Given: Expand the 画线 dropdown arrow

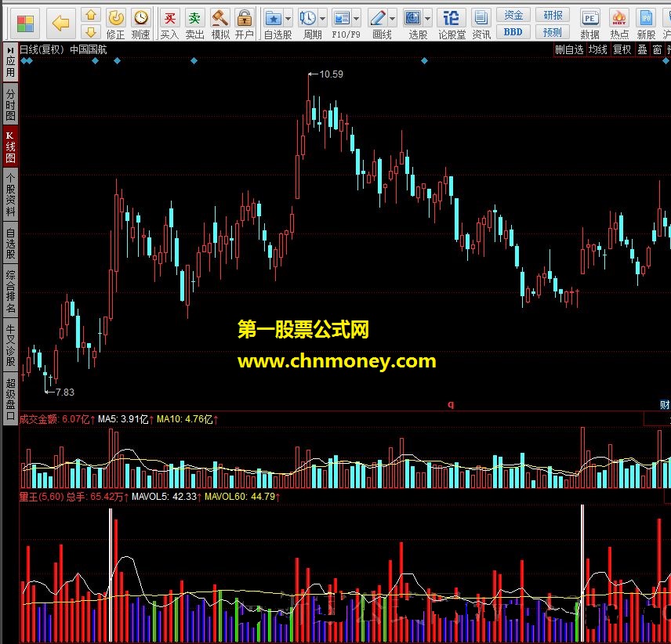Looking at the screenshot, I should pyautogui.click(x=392, y=19).
